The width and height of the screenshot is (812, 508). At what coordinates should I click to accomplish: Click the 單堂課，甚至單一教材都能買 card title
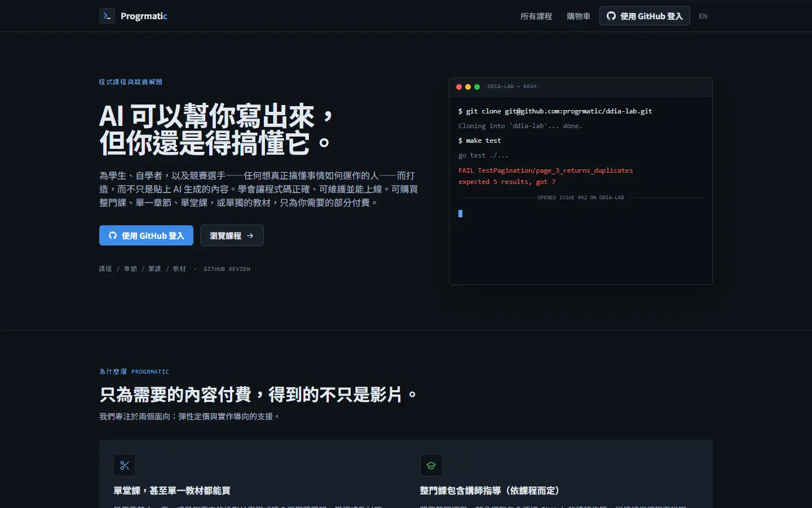[x=172, y=491]
